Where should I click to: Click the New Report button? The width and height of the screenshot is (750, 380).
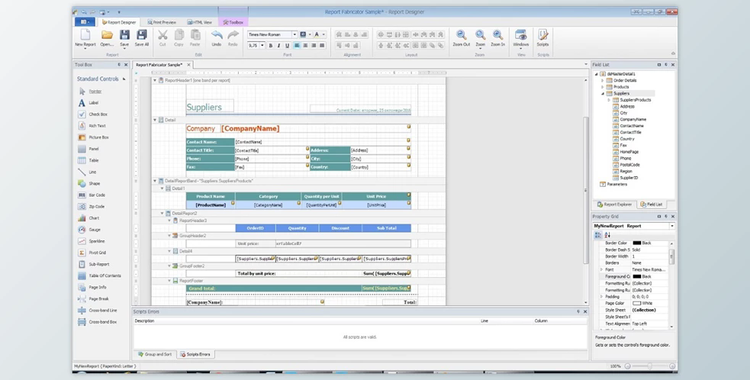[85, 38]
